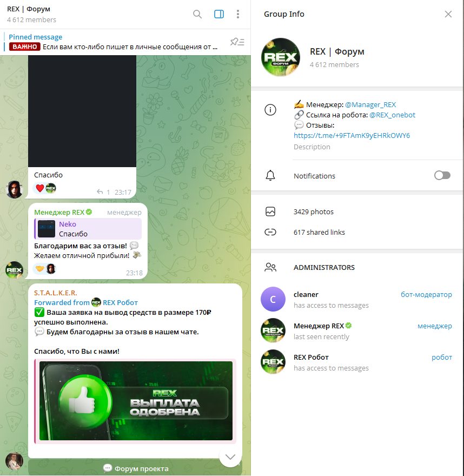
Task: Click the REX | Форум chat title header
Action: [x=29, y=9]
